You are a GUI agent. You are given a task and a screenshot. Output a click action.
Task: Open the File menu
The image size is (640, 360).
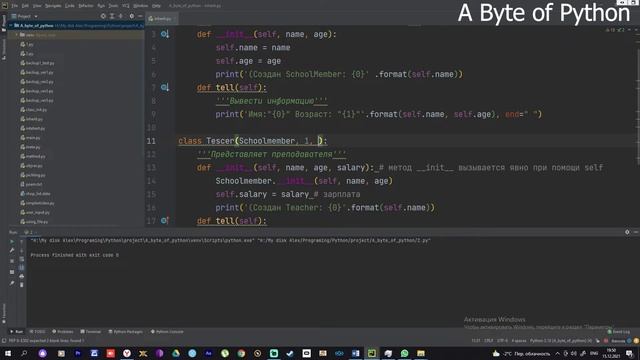(x=15, y=6)
